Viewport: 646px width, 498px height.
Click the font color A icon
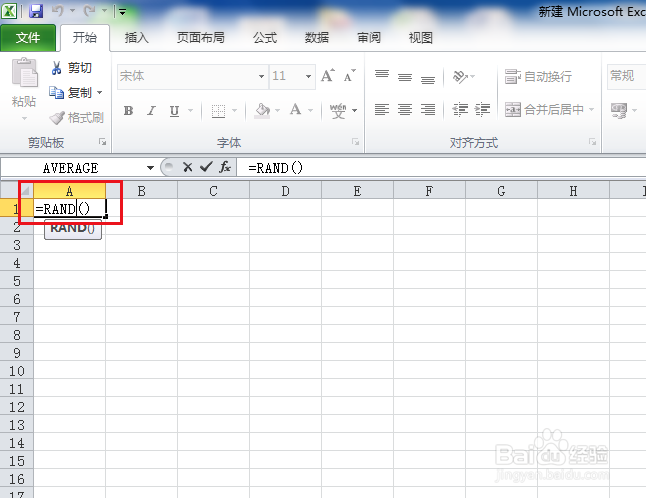click(295, 110)
